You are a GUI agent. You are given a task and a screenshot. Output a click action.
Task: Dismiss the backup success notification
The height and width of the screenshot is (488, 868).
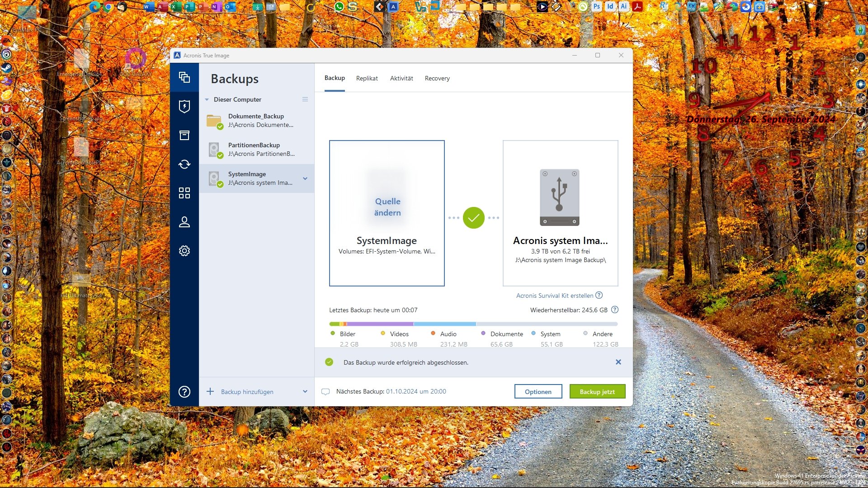(618, 362)
